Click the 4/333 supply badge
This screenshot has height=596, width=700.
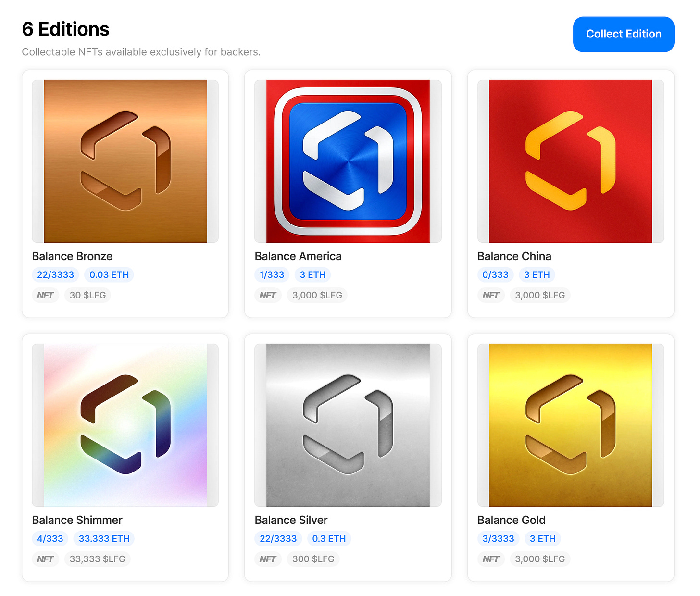[x=50, y=539]
